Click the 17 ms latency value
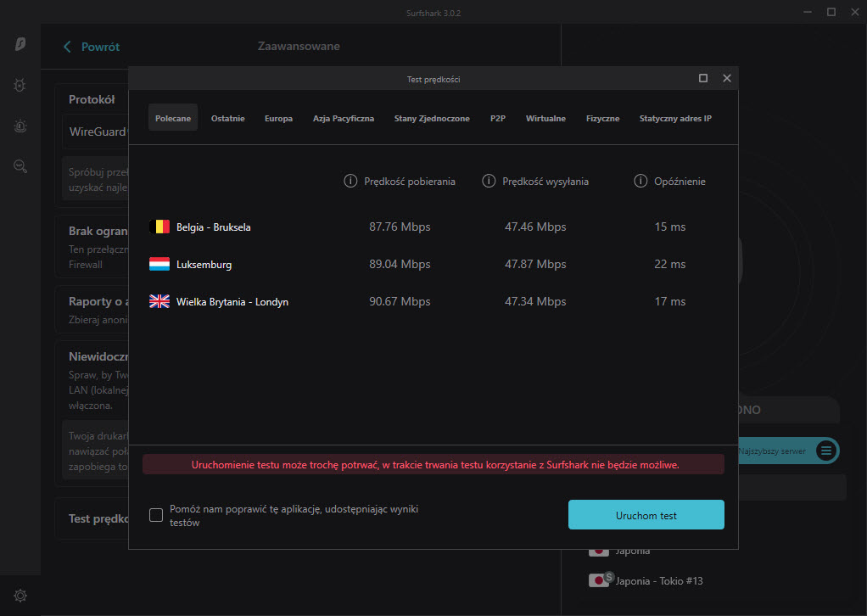 (669, 301)
